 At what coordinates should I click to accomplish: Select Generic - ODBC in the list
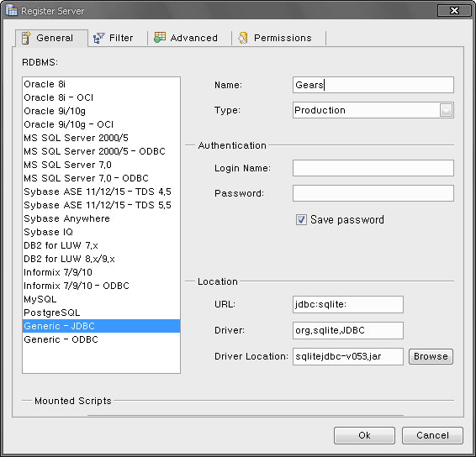pyautogui.click(x=102, y=339)
